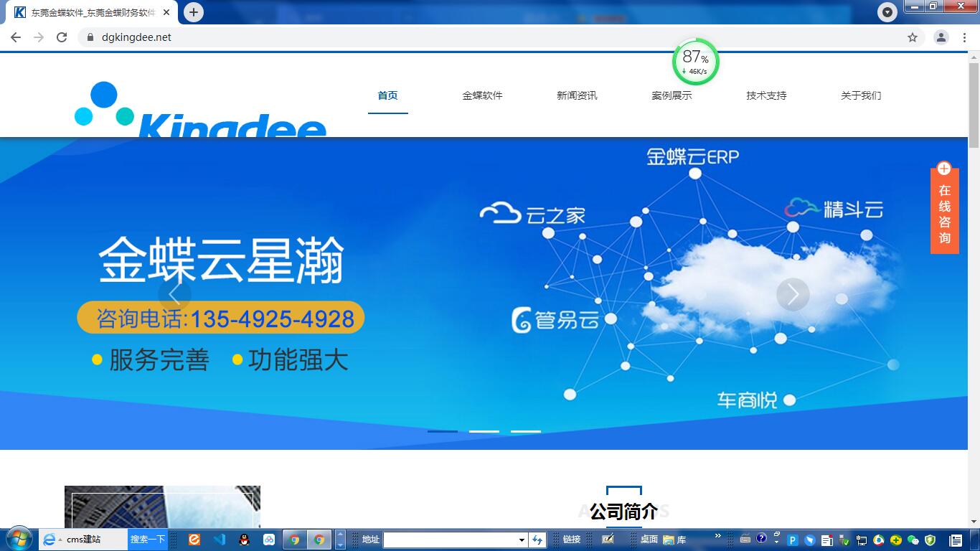Select third carousel indicator
Screen dimensions: 980x551
[526, 431]
